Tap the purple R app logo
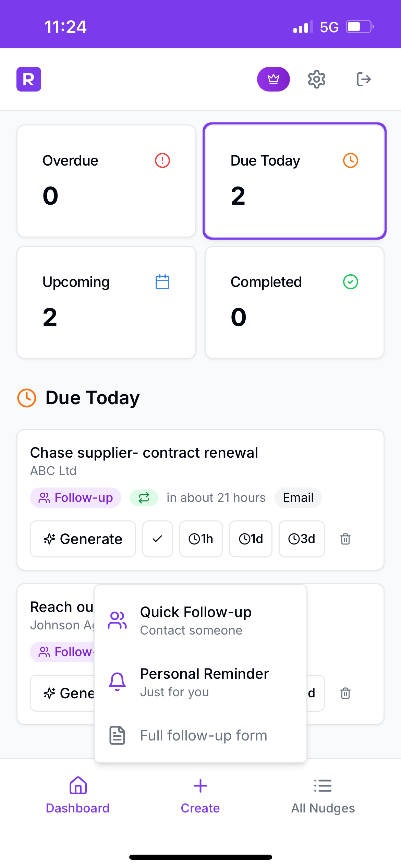The height and width of the screenshot is (868, 401). tap(29, 79)
